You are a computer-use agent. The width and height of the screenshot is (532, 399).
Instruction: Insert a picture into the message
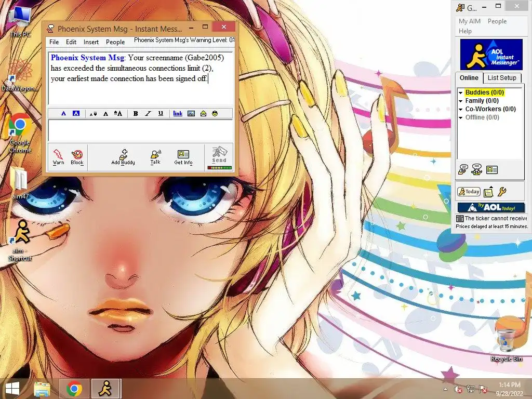point(191,113)
